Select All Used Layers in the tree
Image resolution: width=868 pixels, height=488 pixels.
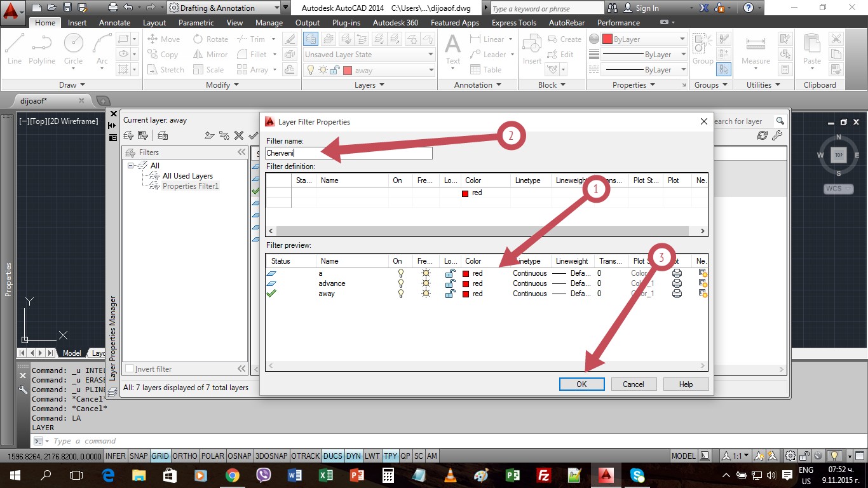pyautogui.click(x=187, y=176)
